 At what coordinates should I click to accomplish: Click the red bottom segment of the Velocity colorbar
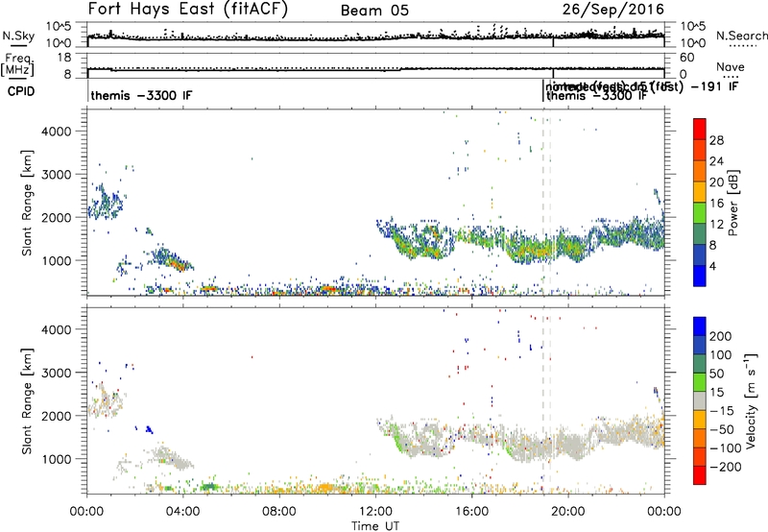[700, 475]
